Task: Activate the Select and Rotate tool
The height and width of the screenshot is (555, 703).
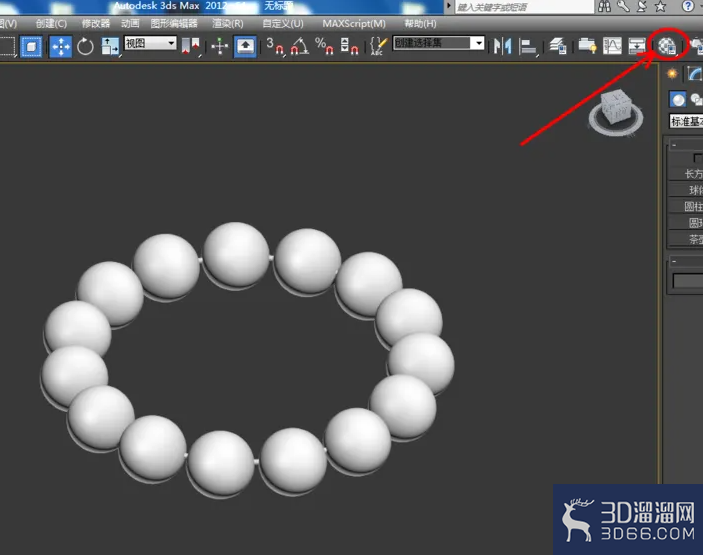Action: (x=85, y=46)
